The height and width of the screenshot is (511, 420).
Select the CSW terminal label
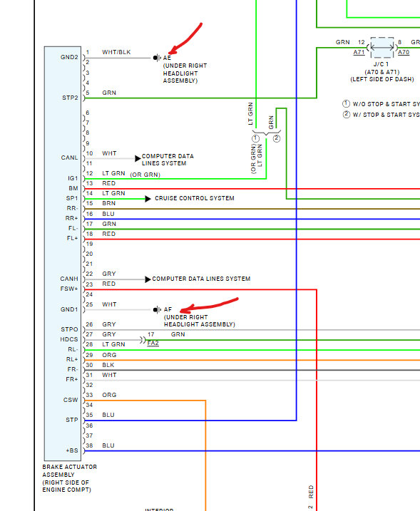click(x=71, y=400)
